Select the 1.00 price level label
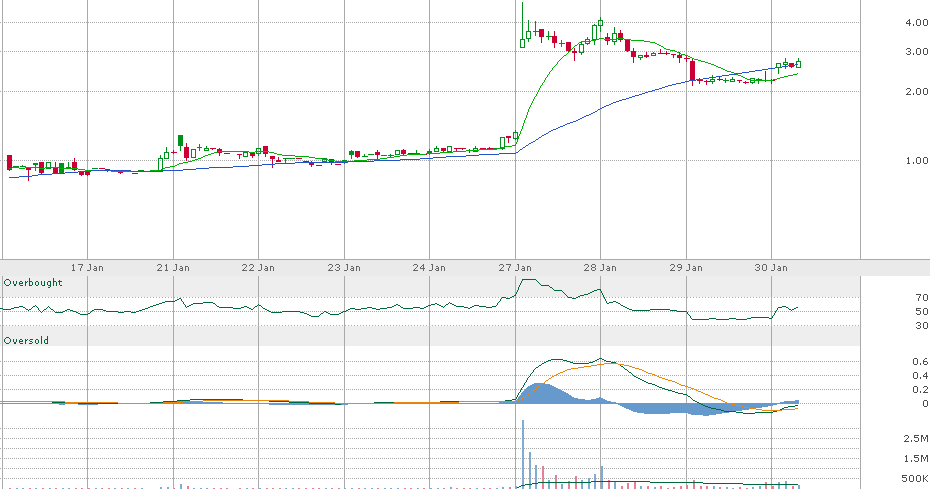This screenshot has width=930, height=489. pos(917,160)
